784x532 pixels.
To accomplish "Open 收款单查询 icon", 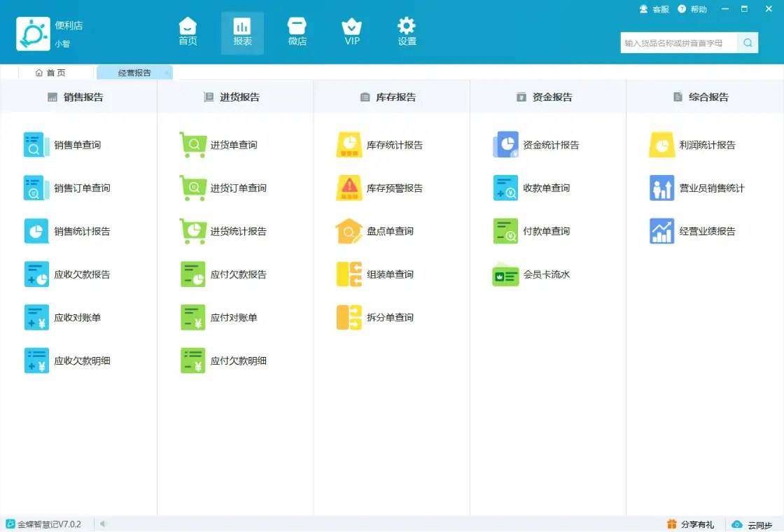I will coord(505,188).
